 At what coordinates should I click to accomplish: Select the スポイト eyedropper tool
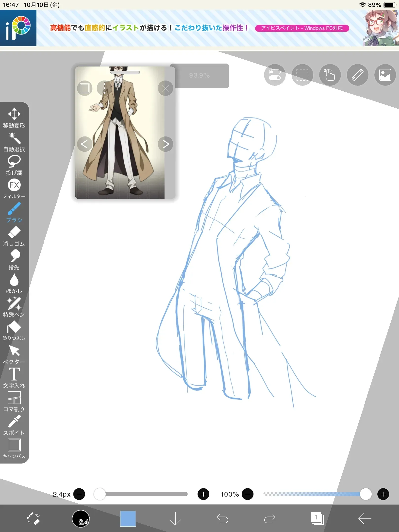[14, 425]
